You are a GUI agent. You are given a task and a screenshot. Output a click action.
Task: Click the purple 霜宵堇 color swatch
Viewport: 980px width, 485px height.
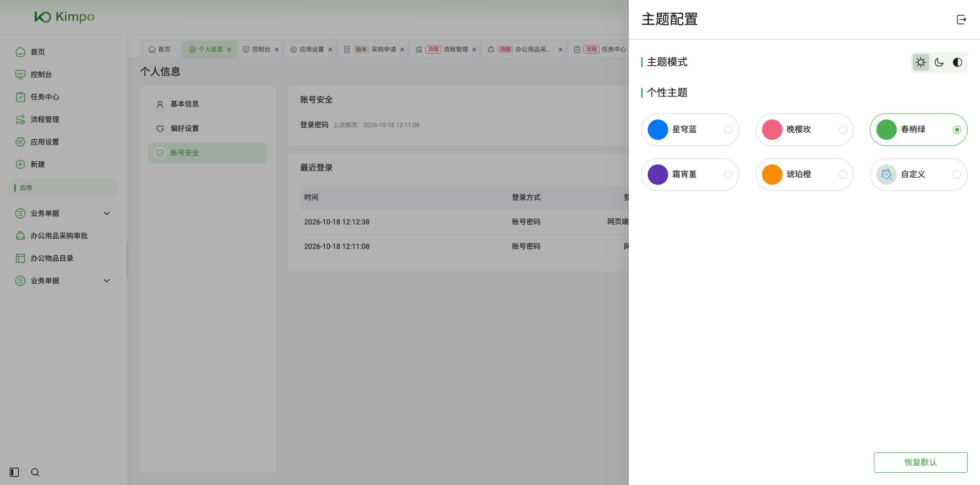658,175
